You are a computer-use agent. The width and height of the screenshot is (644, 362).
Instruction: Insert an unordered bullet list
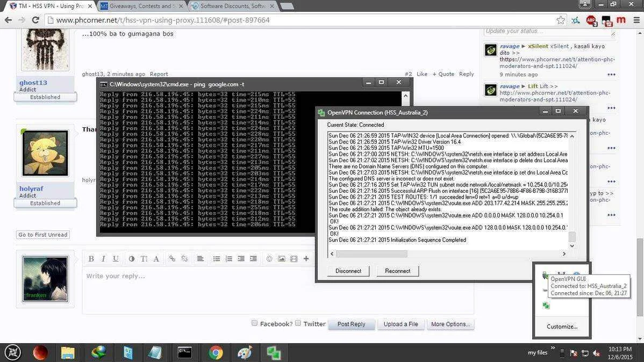point(217,258)
